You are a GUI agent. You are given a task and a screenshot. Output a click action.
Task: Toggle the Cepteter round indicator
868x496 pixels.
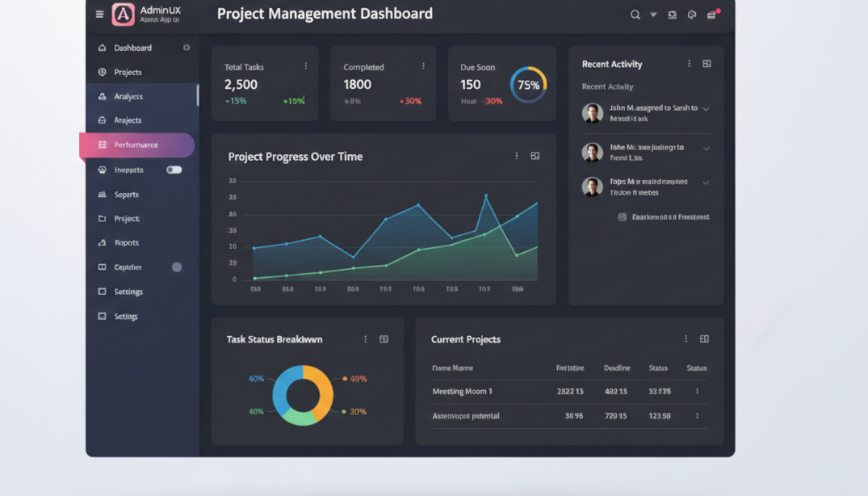(177, 267)
